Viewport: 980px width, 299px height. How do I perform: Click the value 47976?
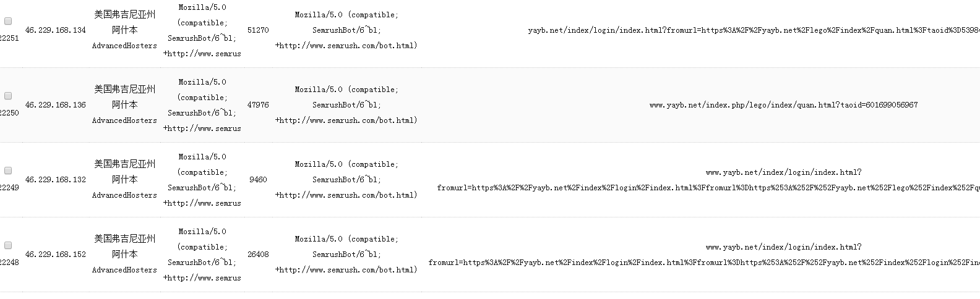click(x=258, y=105)
